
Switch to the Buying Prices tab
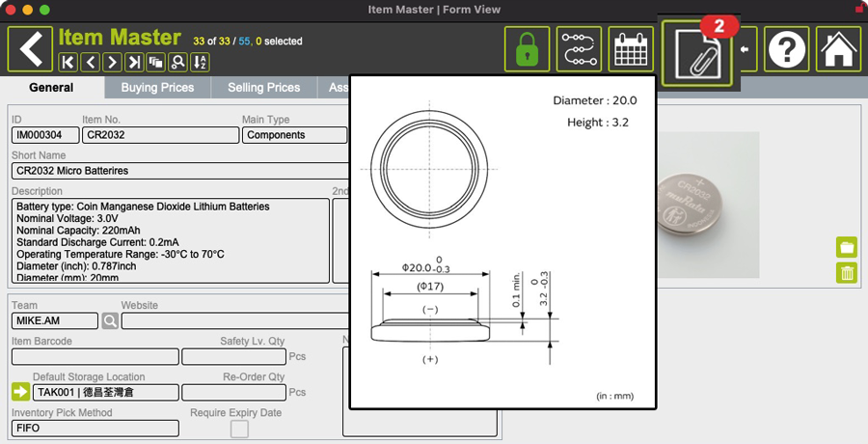pos(157,88)
